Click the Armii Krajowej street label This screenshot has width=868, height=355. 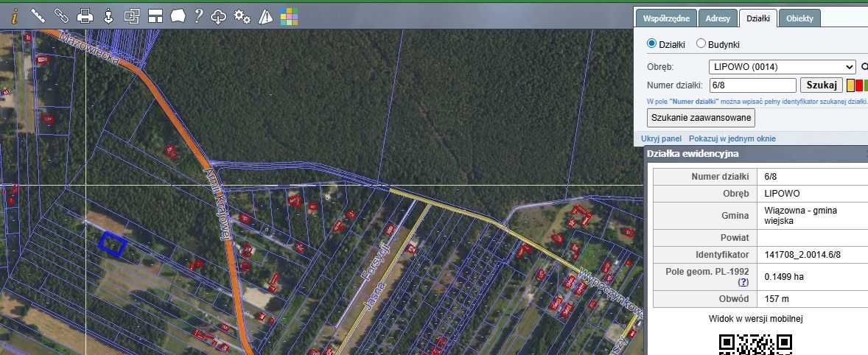click(217, 203)
